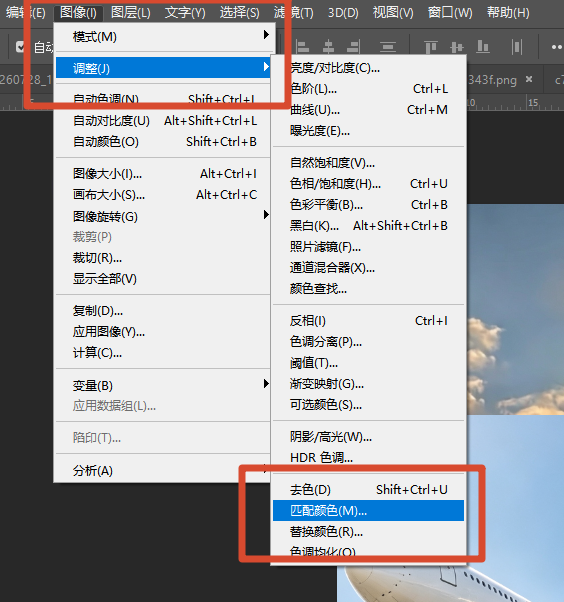Close the 343f.png document tab

point(529,79)
